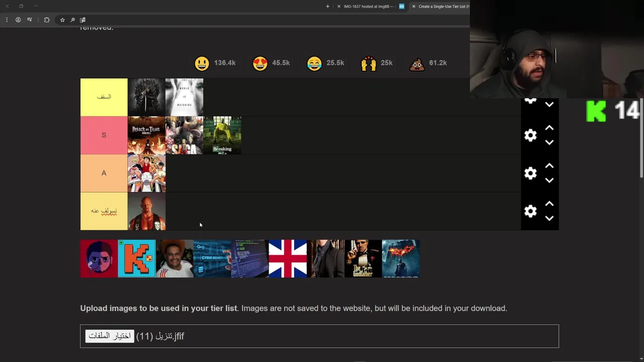Move S tier row down
The image size is (644, 362).
coord(549,142)
